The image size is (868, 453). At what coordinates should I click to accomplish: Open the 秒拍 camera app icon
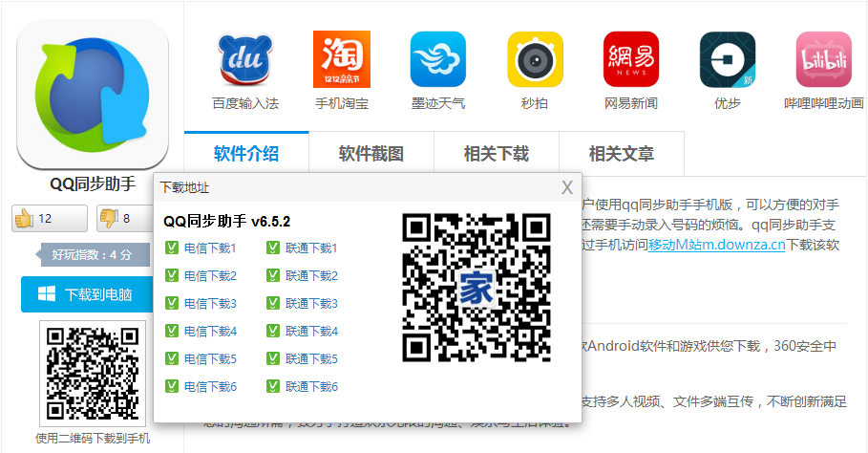pos(535,59)
